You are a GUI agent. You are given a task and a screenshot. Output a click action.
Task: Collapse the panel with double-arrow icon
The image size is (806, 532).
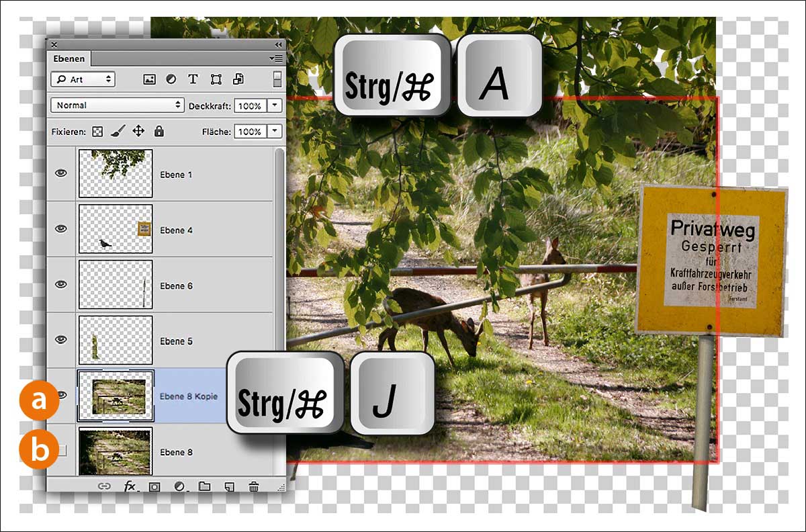click(x=278, y=44)
